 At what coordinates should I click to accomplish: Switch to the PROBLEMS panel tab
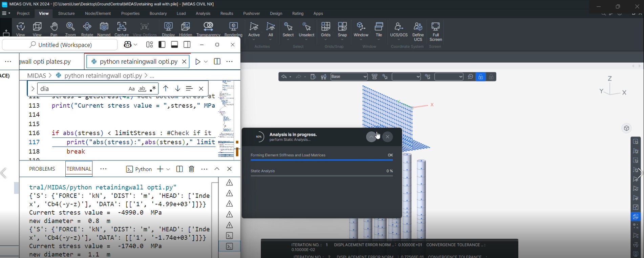42,169
